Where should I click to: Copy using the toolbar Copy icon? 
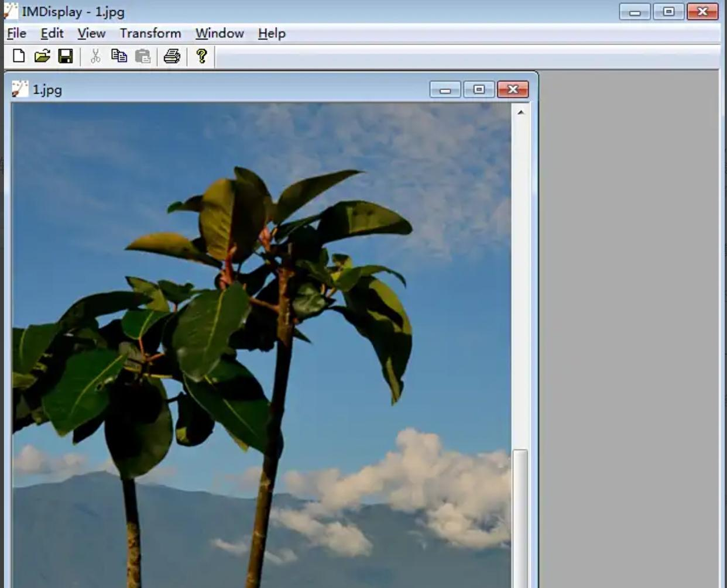click(x=119, y=56)
